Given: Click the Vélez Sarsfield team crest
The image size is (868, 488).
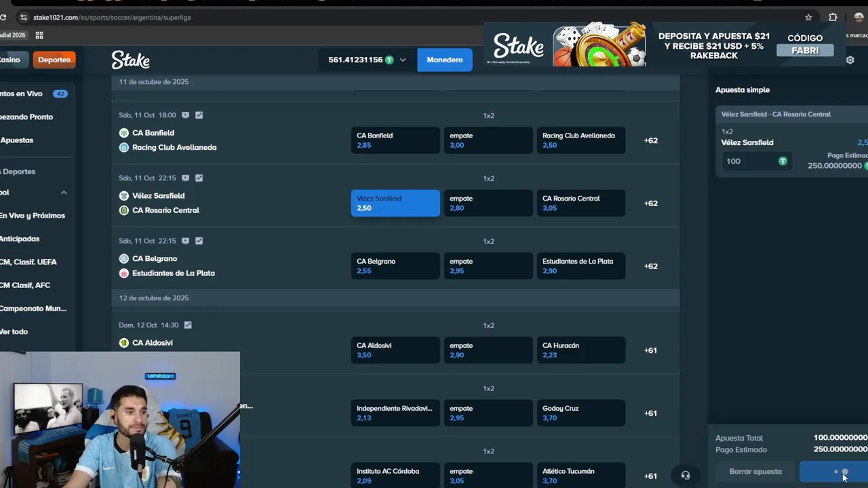Looking at the screenshot, I should pos(123,196).
